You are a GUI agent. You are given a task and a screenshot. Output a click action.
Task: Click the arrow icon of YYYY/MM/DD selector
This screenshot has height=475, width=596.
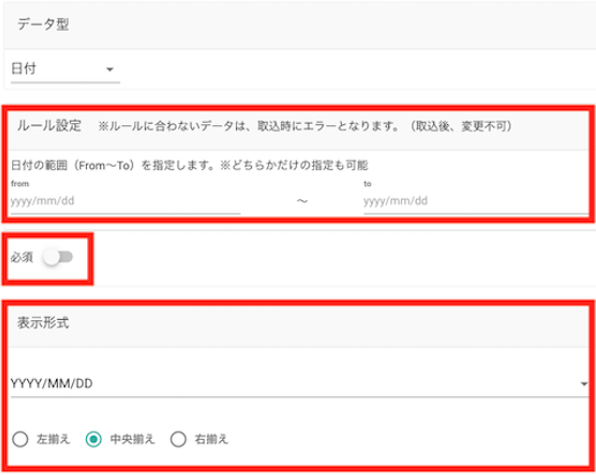click(x=584, y=384)
